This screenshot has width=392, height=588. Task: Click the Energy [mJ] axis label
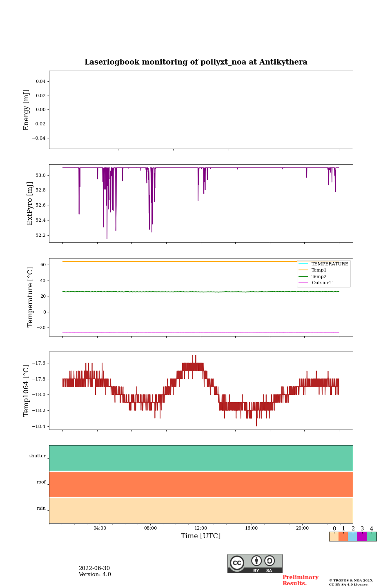(x=27, y=110)
